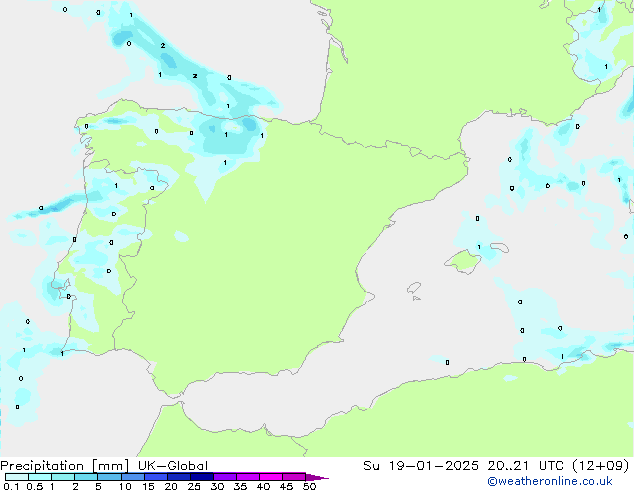Image resolution: width=634 pixels, height=490 pixels.
Task: Click legend tick label '10'
Action: click(125, 486)
